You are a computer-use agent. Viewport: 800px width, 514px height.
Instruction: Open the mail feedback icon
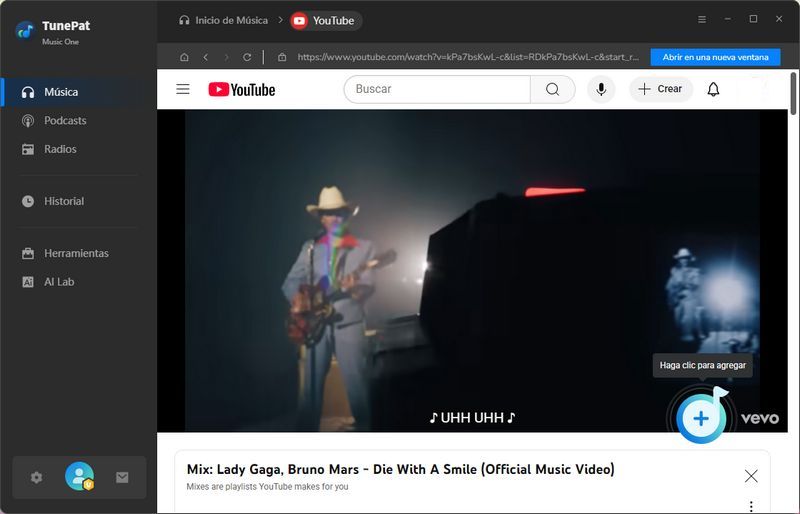(x=122, y=477)
